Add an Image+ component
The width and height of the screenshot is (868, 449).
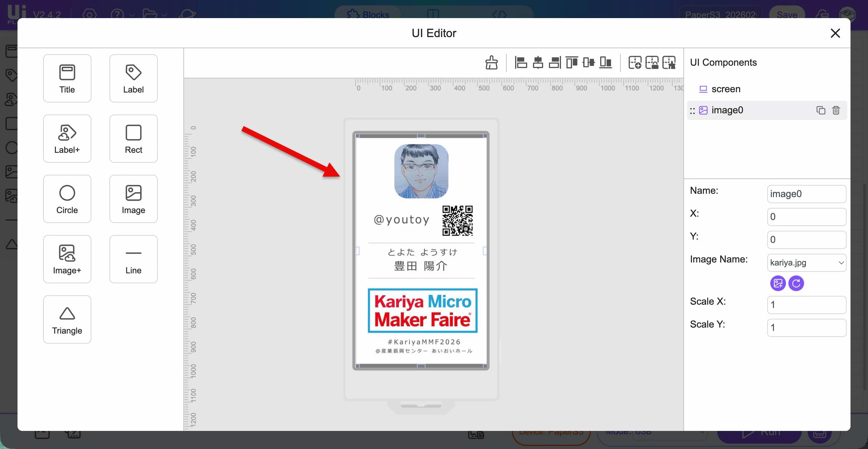point(67,259)
